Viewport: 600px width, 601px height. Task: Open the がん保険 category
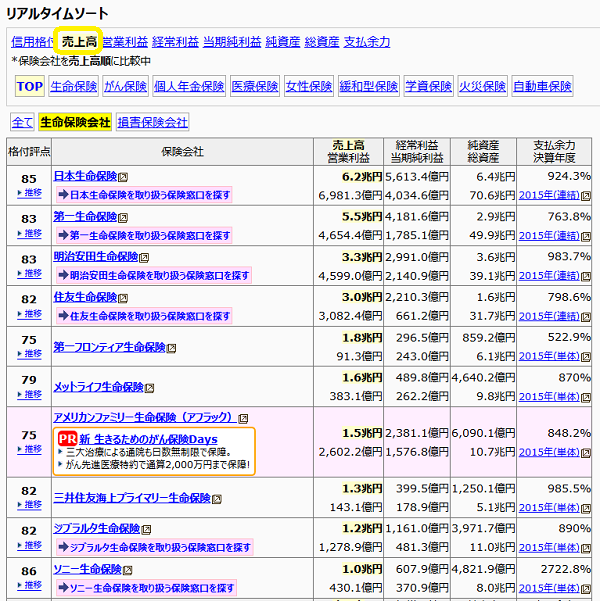click(x=125, y=86)
